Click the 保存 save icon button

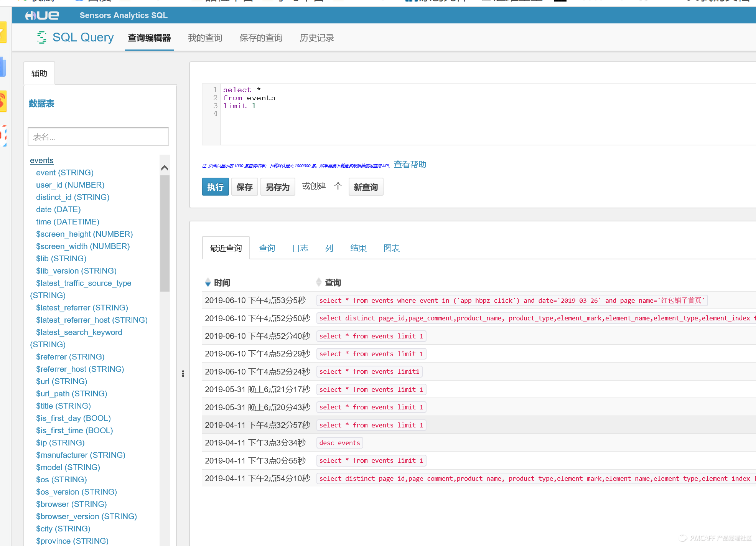(x=244, y=187)
